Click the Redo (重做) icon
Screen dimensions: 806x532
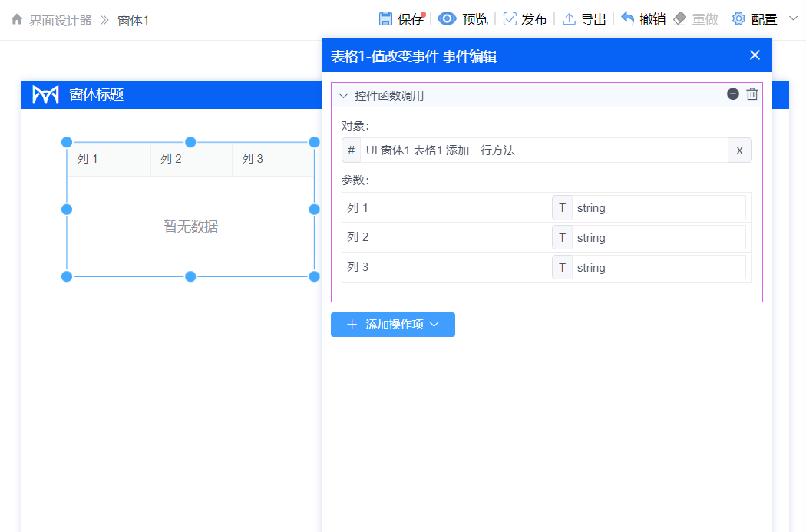coord(681,18)
